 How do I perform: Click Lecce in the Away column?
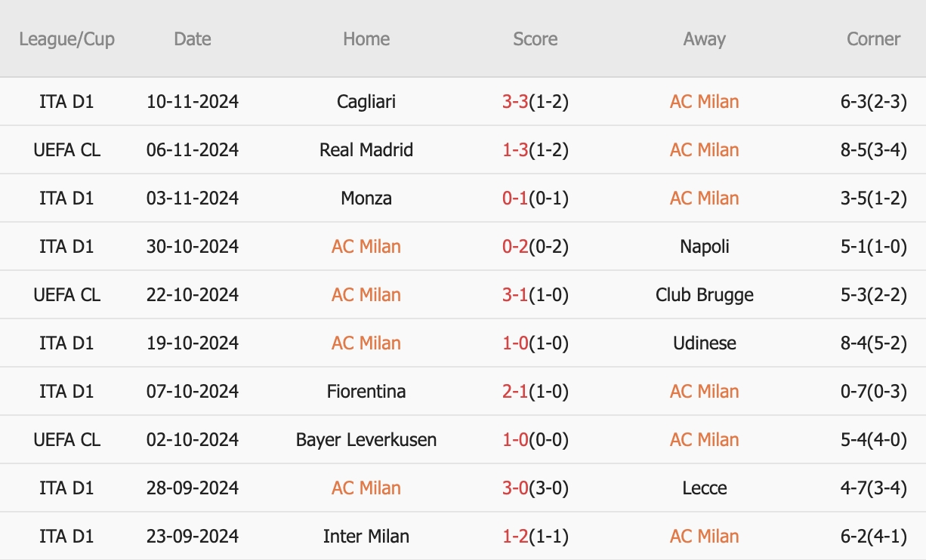click(704, 488)
